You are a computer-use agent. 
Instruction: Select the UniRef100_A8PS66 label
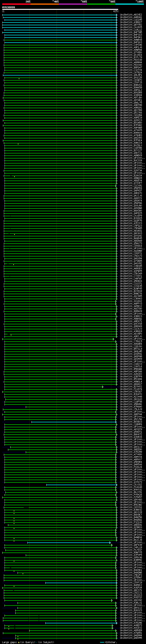[x=131, y=371]
